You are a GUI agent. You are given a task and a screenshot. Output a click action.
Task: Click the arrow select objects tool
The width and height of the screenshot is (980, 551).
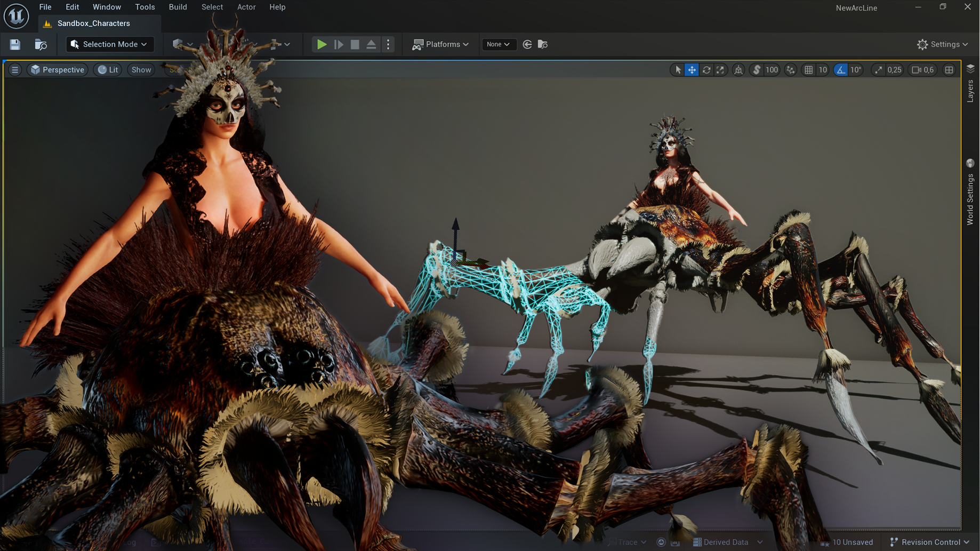coord(678,70)
